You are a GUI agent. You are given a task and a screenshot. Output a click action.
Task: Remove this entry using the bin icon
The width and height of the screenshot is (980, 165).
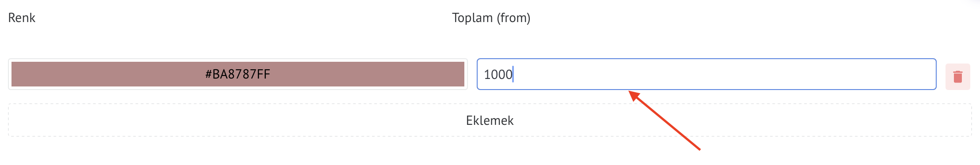[958, 76]
